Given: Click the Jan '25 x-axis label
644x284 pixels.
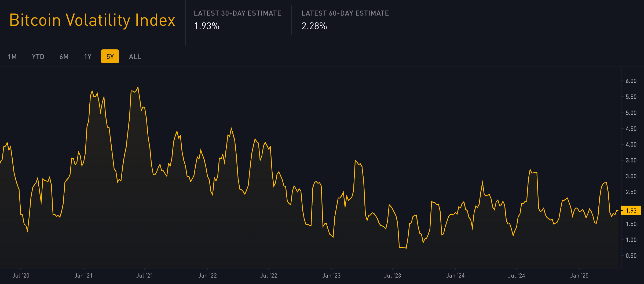Looking at the screenshot, I should click(x=579, y=276).
